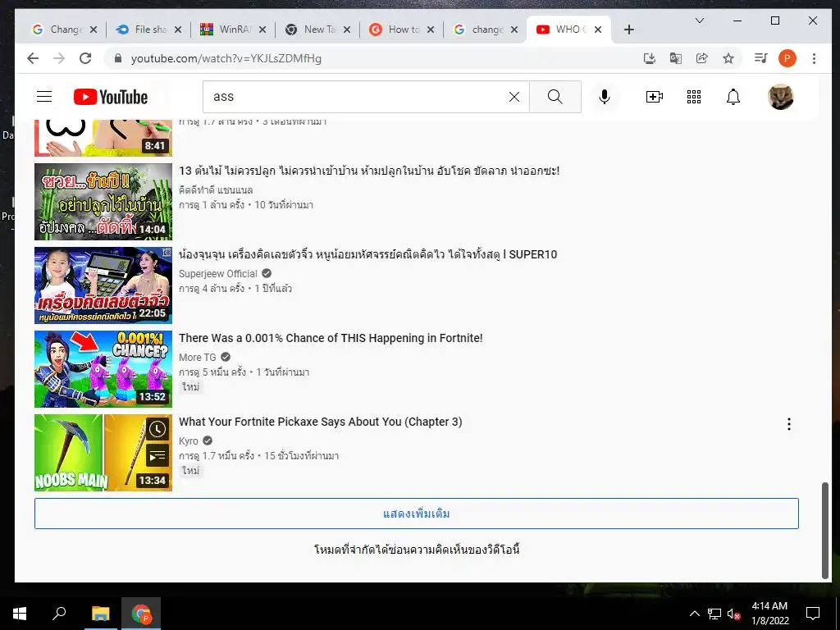This screenshot has height=630, width=840.
Task: Open Chrome profile P button
Action: pyautogui.click(x=787, y=58)
